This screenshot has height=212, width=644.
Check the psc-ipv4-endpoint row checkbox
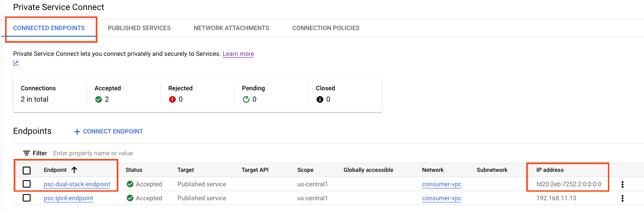[x=27, y=198]
